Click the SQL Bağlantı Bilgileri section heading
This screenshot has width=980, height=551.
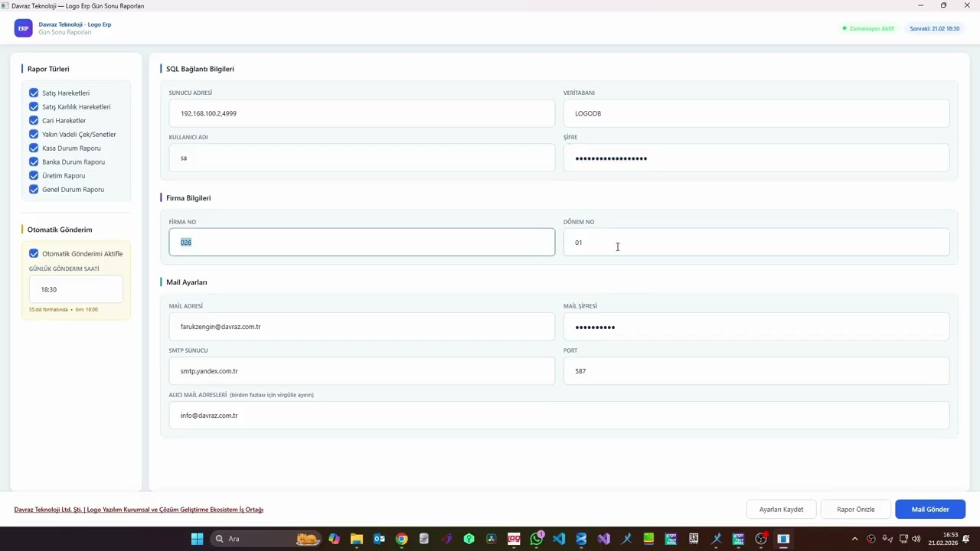200,69
